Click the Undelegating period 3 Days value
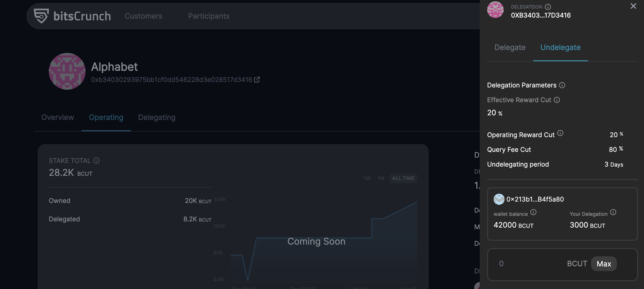Image resolution: width=644 pixels, height=289 pixels. click(614, 164)
